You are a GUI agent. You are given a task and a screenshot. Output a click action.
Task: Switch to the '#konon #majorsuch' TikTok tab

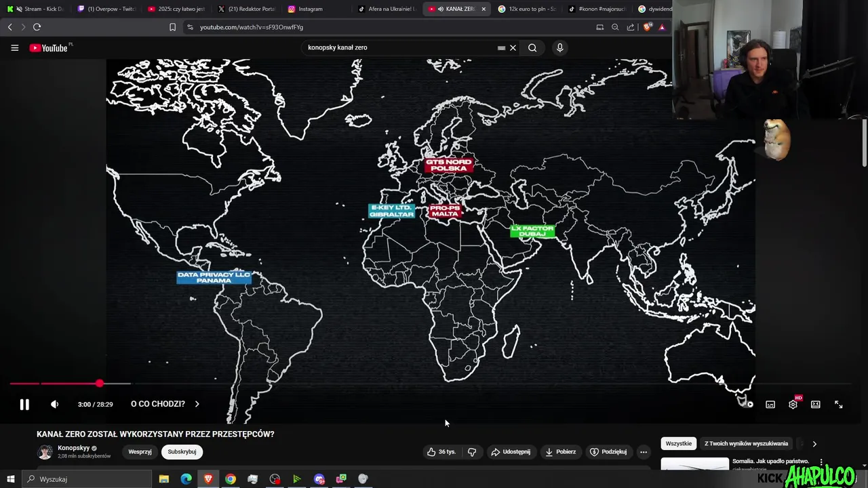(597, 9)
